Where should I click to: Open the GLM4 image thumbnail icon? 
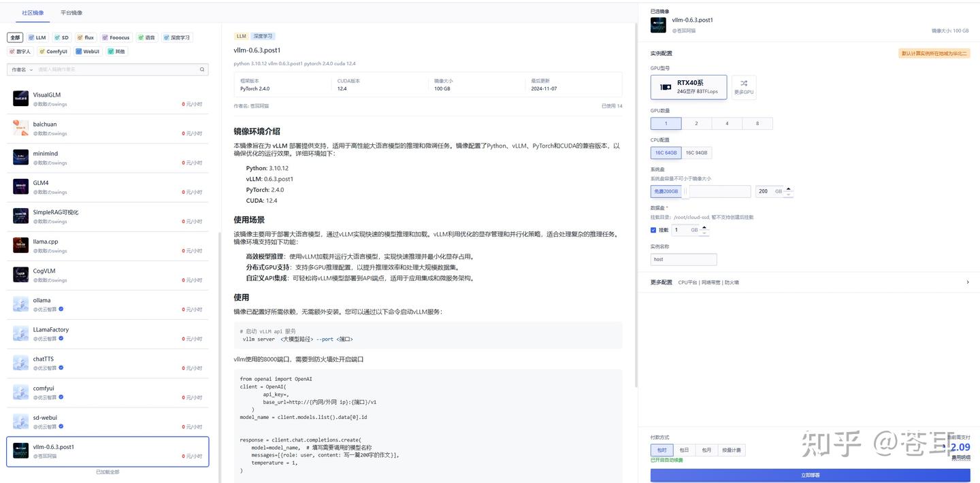point(20,186)
